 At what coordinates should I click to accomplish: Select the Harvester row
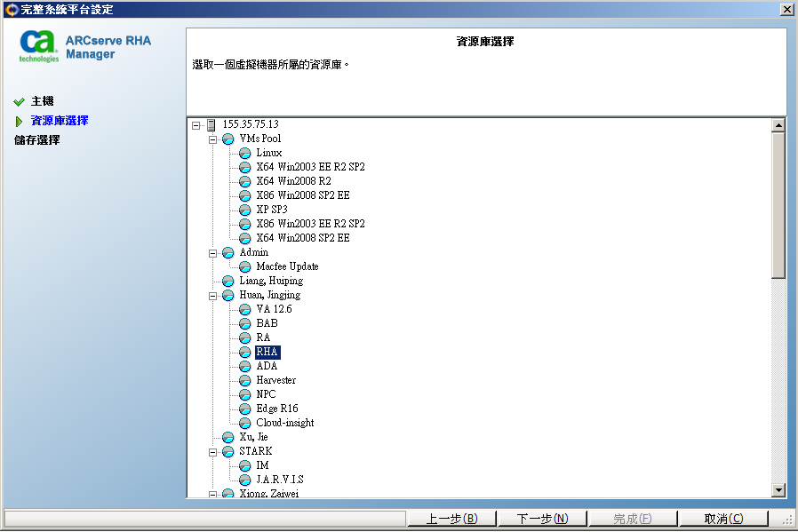(275, 381)
